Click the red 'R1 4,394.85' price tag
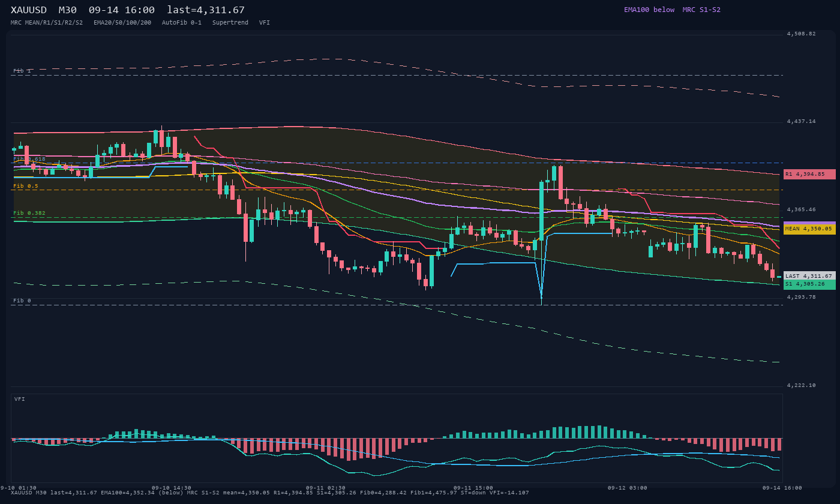The width and height of the screenshot is (840, 504). pos(809,174)
